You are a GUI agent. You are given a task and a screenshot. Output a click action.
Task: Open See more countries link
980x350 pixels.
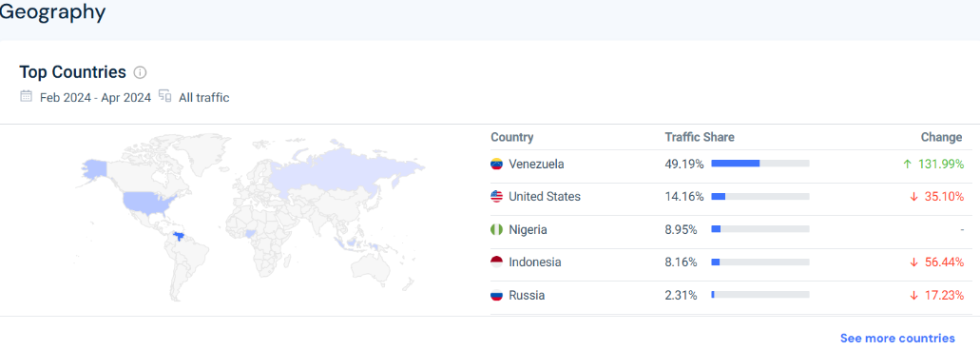pyautogui.click(x=897, y=339)
